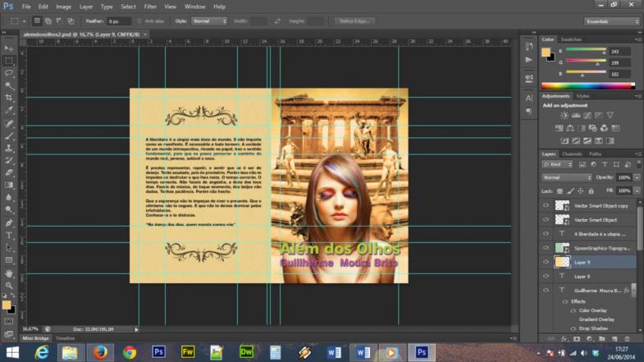The height and width of the screenshot is (362, 644).
Task: Select the Crop tool
Action: click(9, 98)
